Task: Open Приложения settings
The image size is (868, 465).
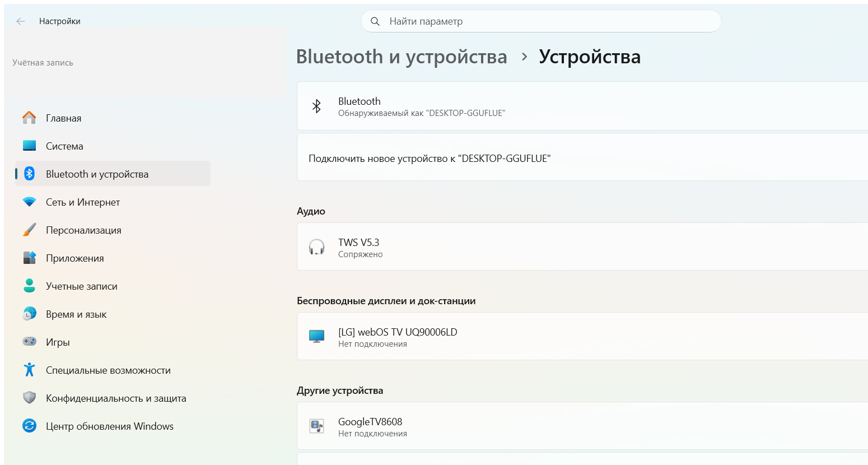Action: [x=113, y=258]
